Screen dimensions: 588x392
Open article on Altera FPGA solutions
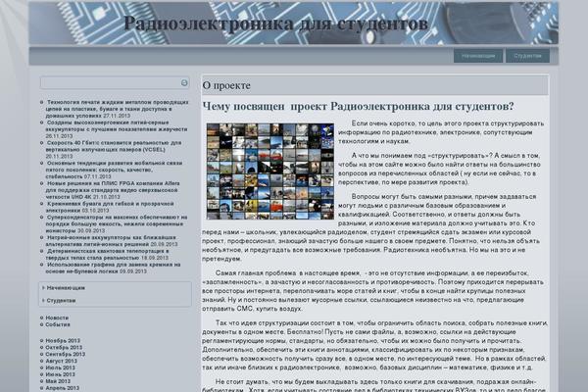click(113, 190)
